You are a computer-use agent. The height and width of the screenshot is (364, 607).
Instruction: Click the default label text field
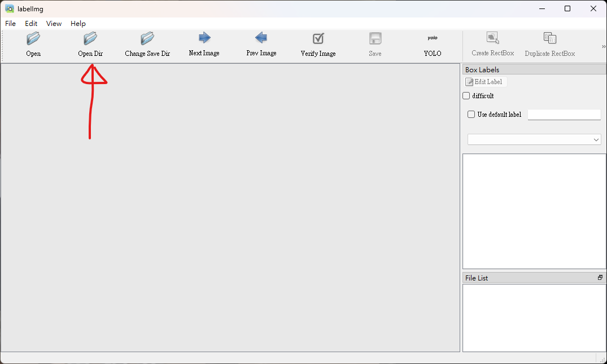coord(564,115)
